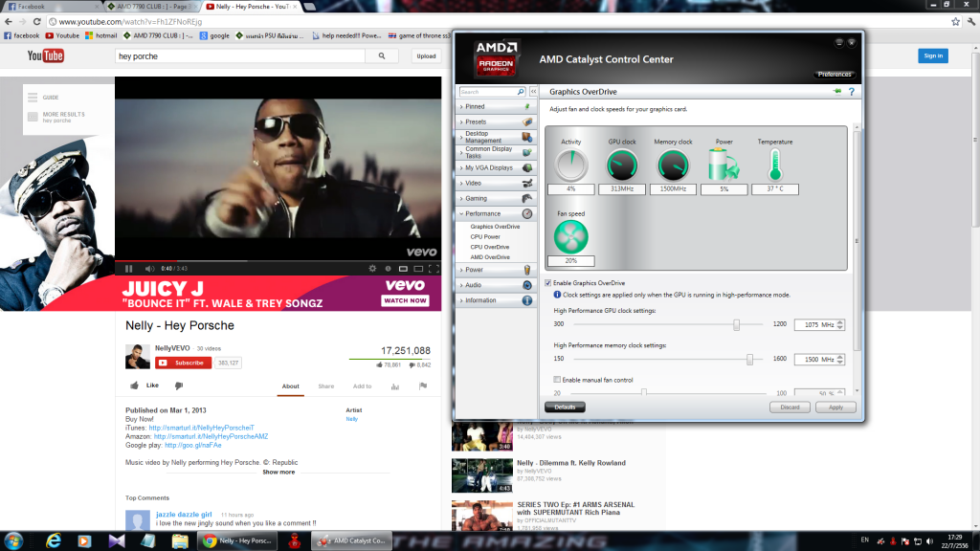Open the Add to tab

point(362,386)
